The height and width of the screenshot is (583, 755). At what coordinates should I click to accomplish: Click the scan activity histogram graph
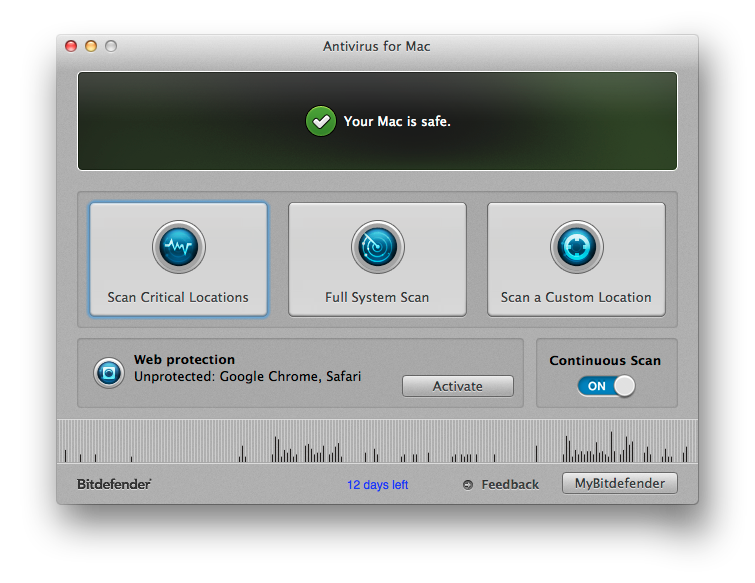378,441
